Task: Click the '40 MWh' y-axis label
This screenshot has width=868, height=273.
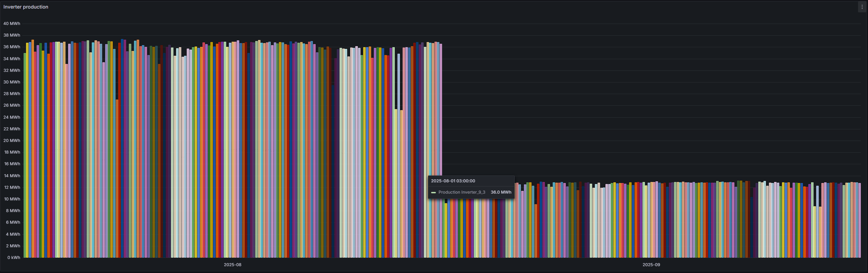Action: click(x=12, y=24)
